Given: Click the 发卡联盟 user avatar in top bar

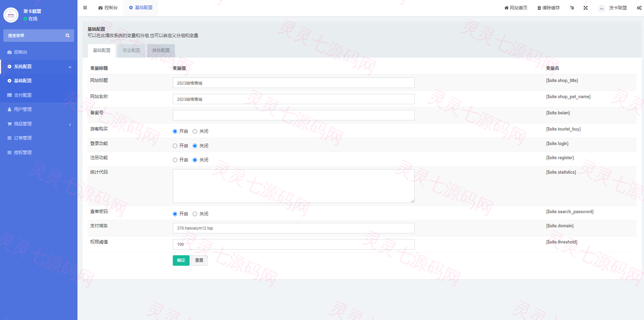Looking at the screenshot, I should (x=602, y=8).
